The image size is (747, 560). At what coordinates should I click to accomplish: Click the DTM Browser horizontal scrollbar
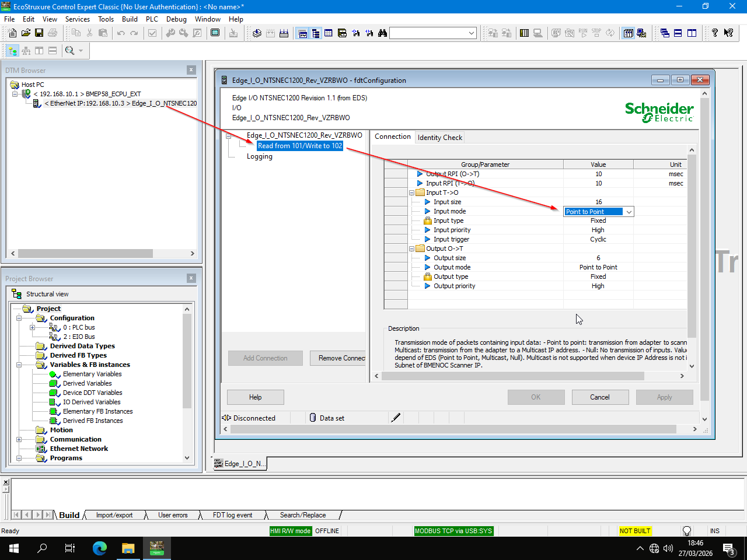[x=85, y=253]
